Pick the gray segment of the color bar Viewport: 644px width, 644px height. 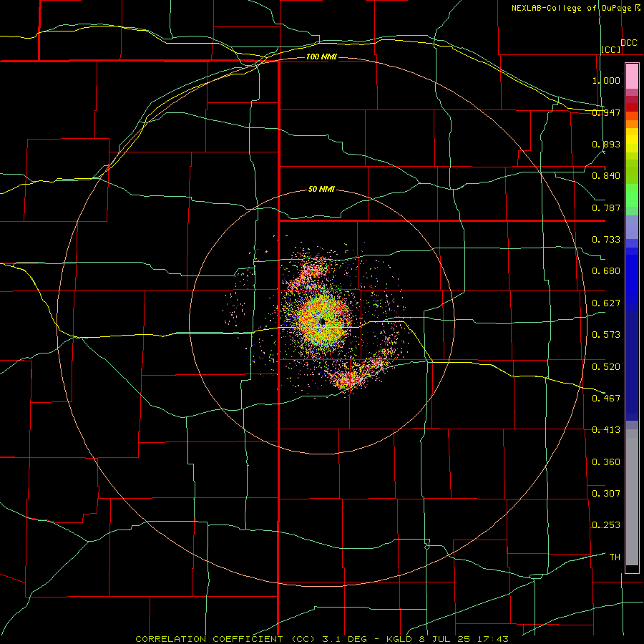(x=632, y=499)
